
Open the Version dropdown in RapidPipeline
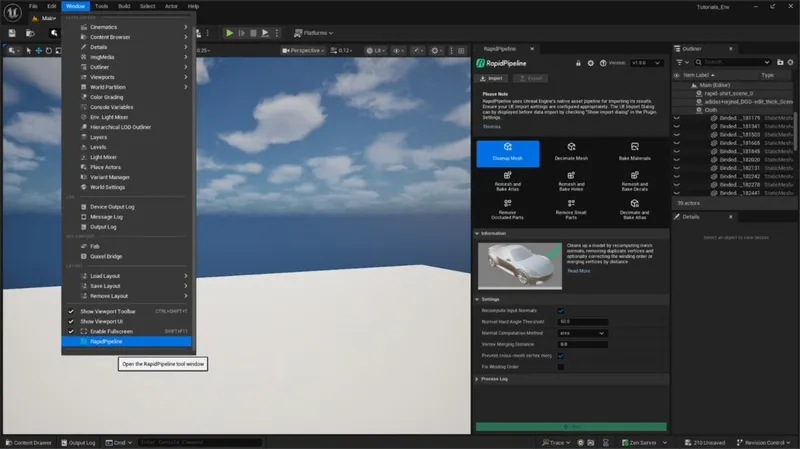[646, 63]
